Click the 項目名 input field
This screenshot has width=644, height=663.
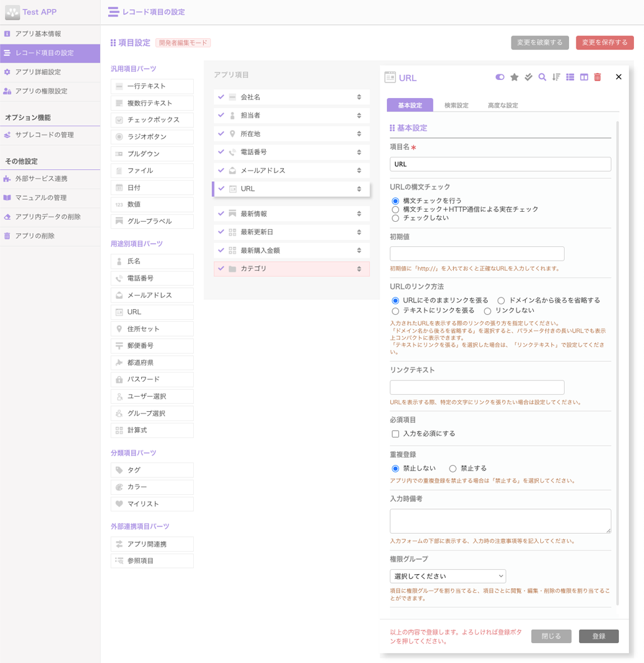tap(500, 164)
